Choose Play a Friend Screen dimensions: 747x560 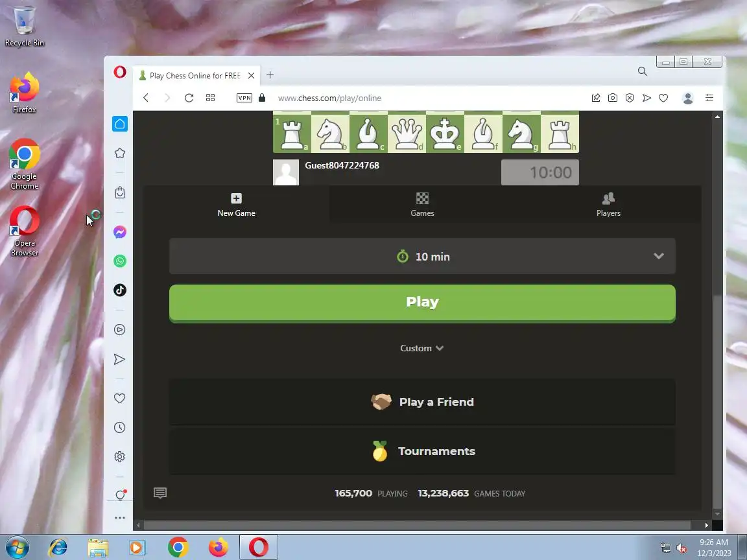422,402
